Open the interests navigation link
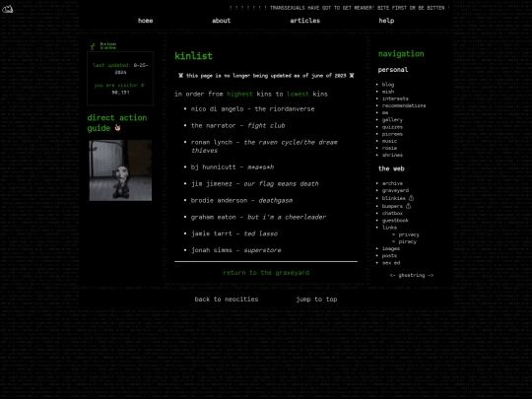532x399 pixels. pyautogui.click(x=395, y=99)
